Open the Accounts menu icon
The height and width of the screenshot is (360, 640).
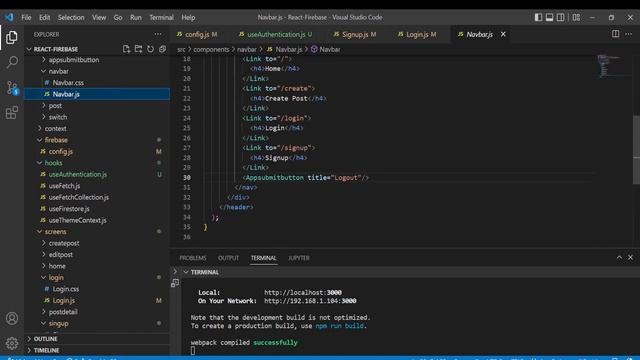coord(12,318)
